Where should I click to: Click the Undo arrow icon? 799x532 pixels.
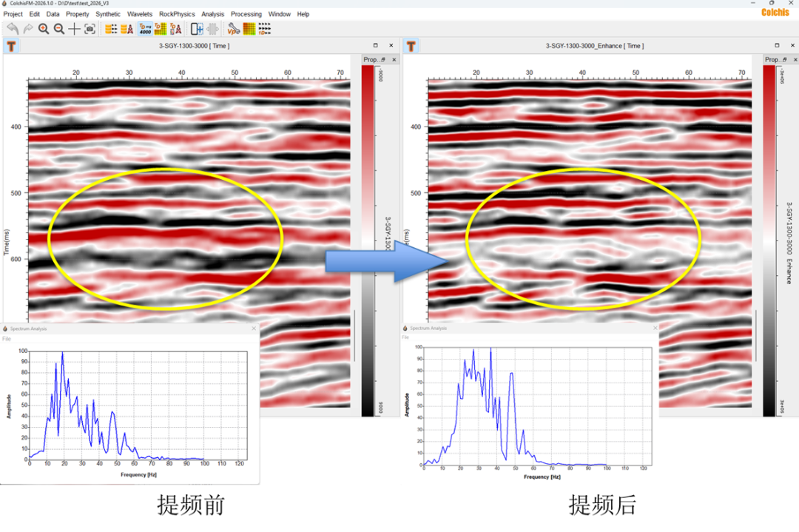13,29
